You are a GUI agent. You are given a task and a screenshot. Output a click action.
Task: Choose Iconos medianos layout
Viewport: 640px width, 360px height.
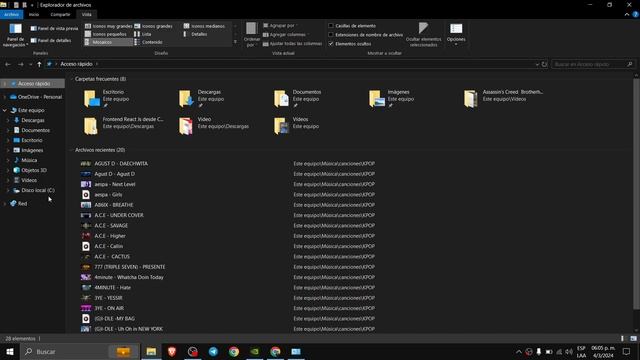coord(204,26)
